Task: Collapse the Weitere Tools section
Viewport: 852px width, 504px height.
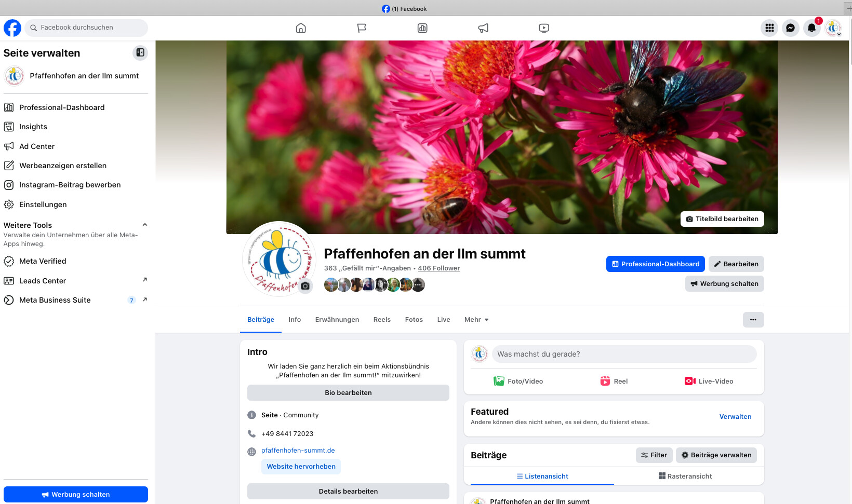Action: coord(145,225)
